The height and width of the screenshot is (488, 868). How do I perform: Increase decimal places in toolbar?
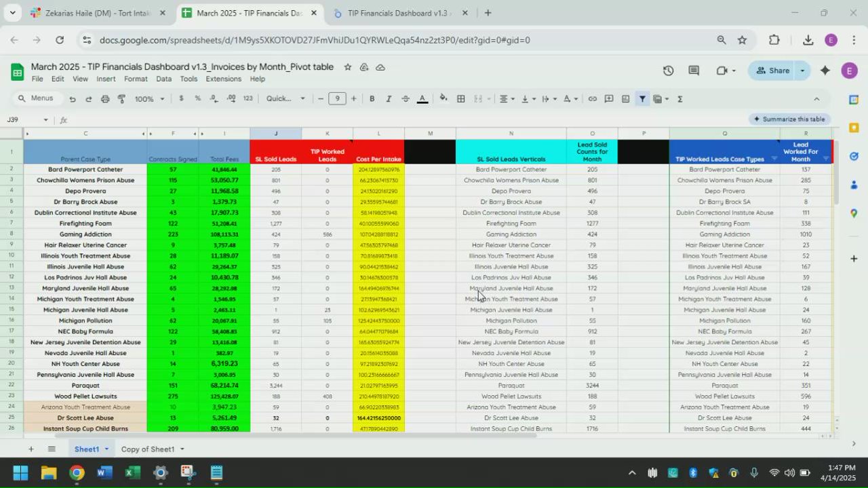click(231, 98)
